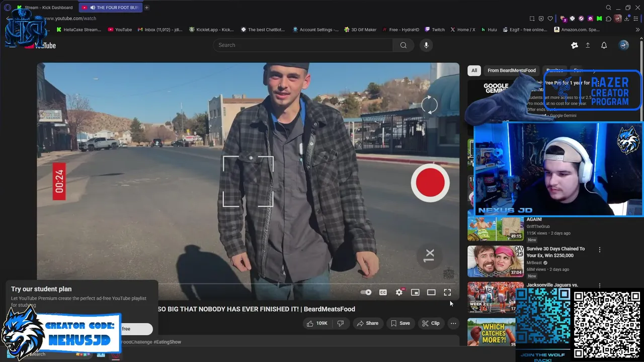Open player settings gear
Image resolution: width=644 pixels, height=362 pixels.
point(399,292)
